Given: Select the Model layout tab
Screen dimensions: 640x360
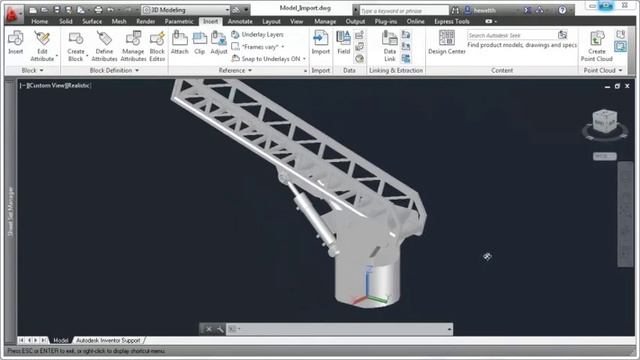Looking at the screenshot, I should [x=60, y=340].
